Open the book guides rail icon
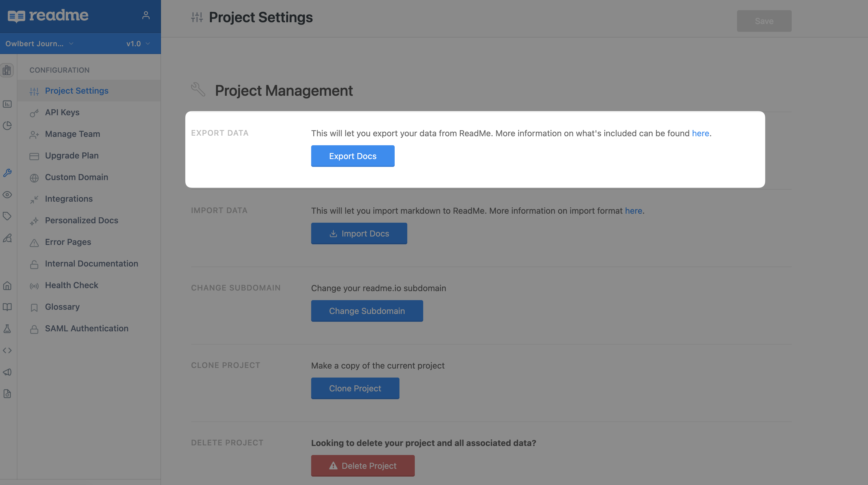Image resolution: width=868 pixels, height=485 pixels. coord(8,307)
